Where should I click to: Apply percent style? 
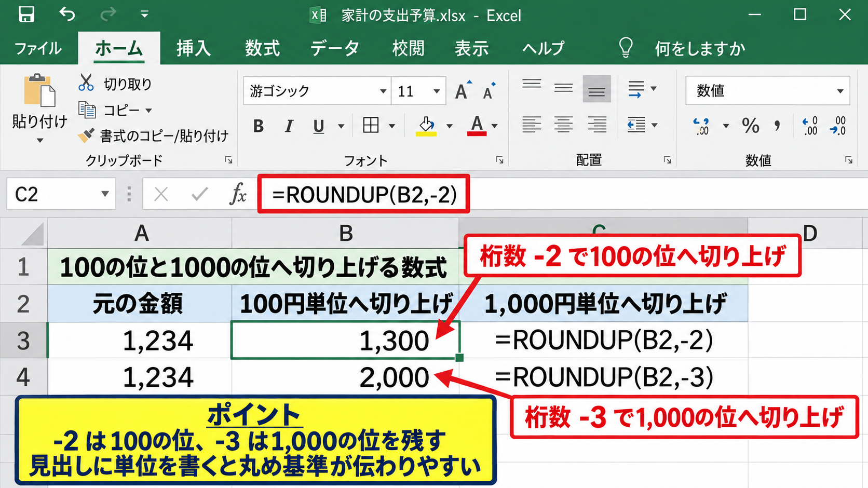pos(750,125)
